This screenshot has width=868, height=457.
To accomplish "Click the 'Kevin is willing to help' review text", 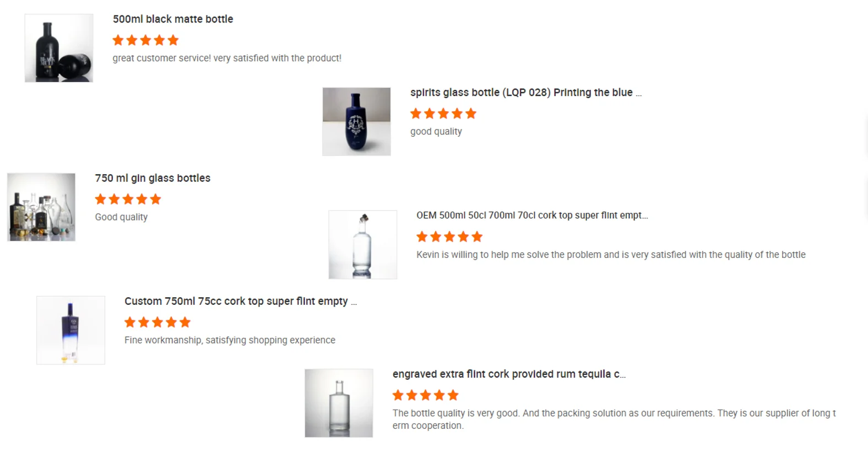I will (x=611, y=255).
